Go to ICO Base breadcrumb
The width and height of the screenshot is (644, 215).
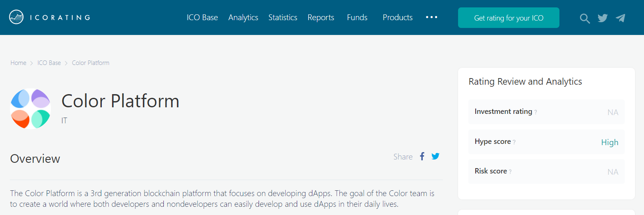click(x=49, y=63)
